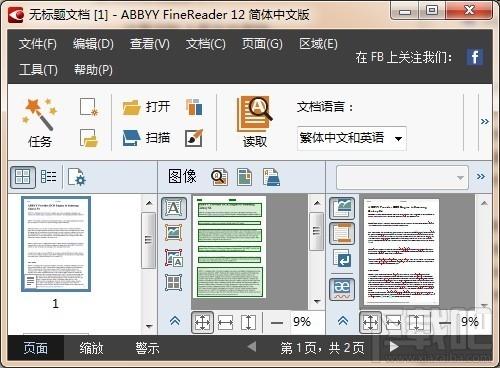Image resolution: width=500 pixels, height=368 pixels.
Task: Click the recognized text page preview
Action: click(x=401, y=252)
